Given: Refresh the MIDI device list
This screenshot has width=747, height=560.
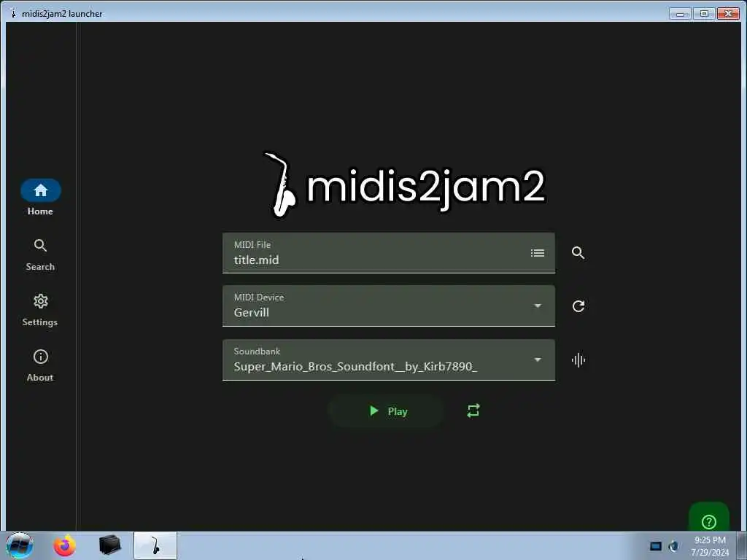Looking at the screenshot, I should click(x=578, y=306).
